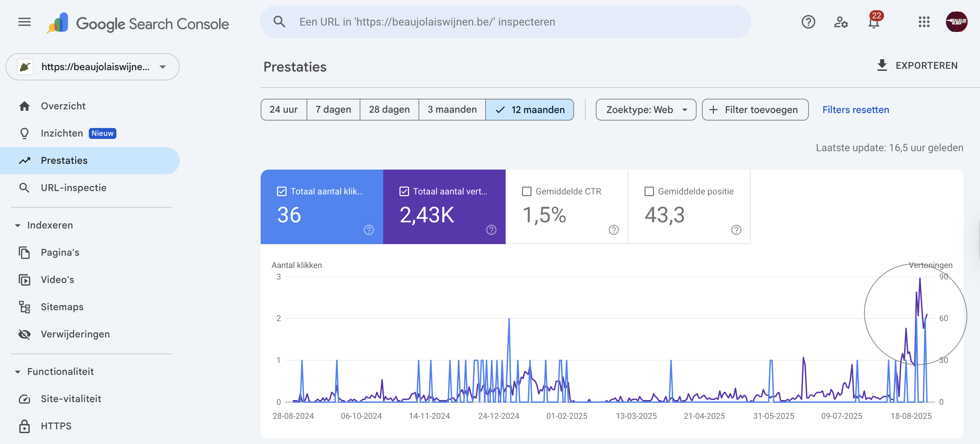Open Site-vitaliteit from the sidebar

pos(71,399)
